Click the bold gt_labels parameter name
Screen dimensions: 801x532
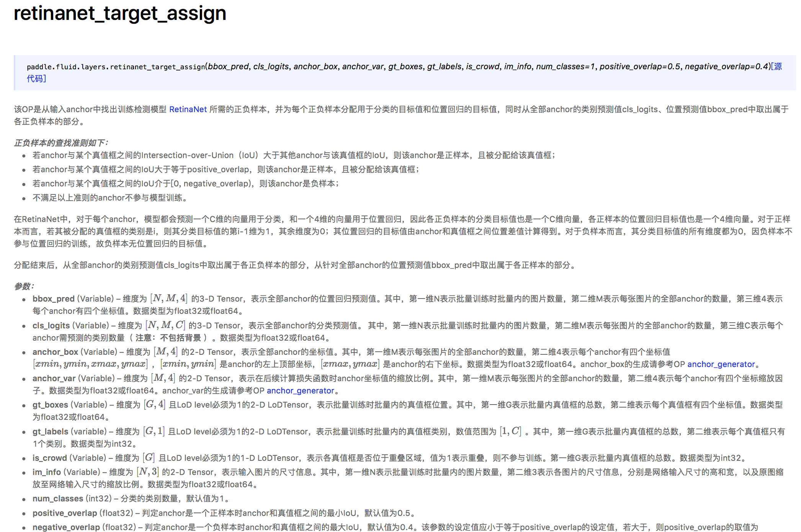pyautogui.click(x=50, y=432)
